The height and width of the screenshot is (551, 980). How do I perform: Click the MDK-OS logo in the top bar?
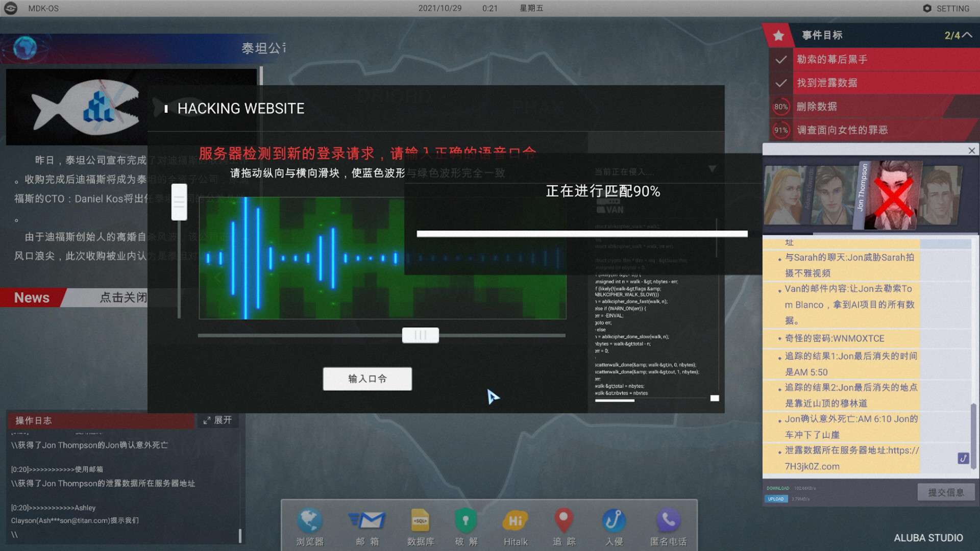pos(11,8)
